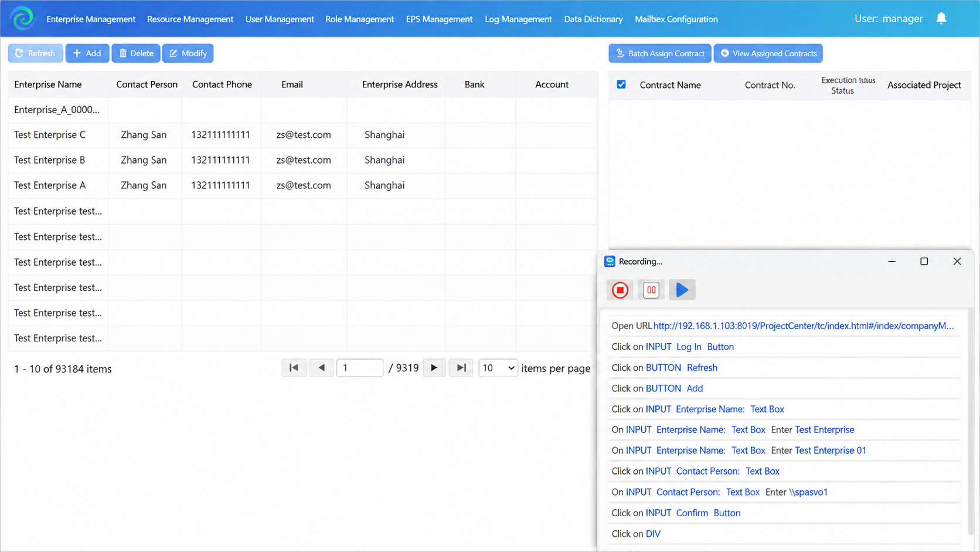Viewport: 980px width, 552px height.
Task: Select the 'Click on DIV' step
Action: coord(784,534)
